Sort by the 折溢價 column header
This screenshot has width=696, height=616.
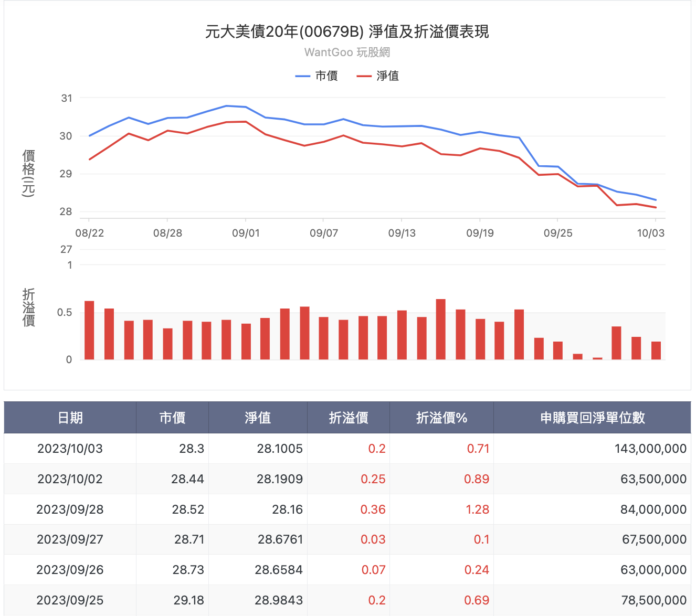click(x=349, y=418)
